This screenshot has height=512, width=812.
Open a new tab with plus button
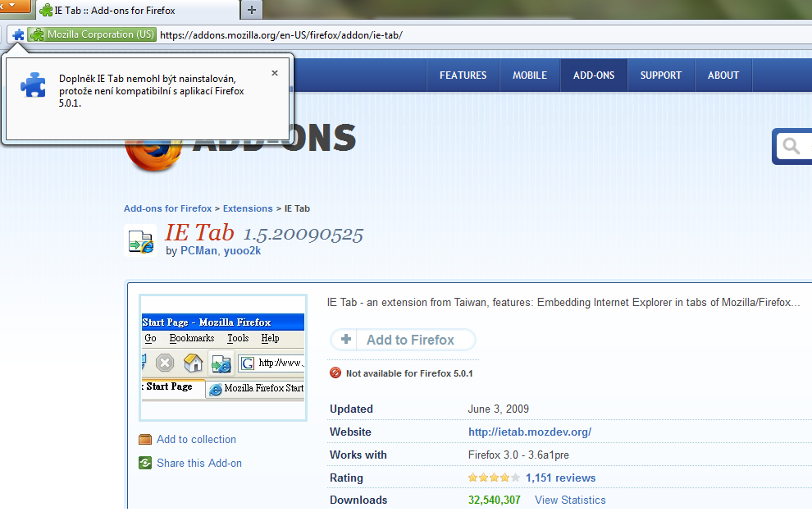click(x=252, y=10)
